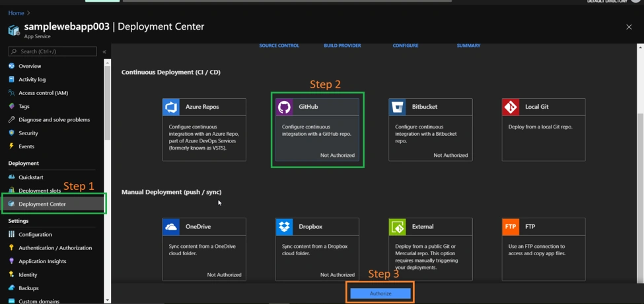Click the Activity log icon

pos(11,80)
